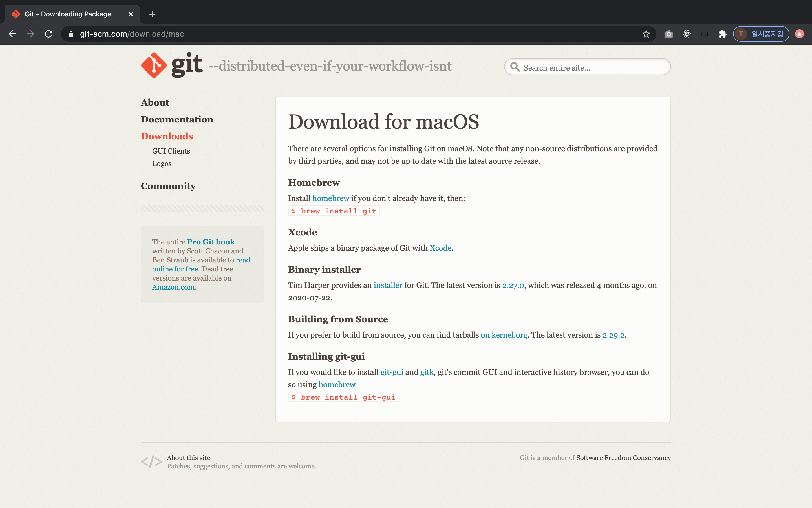Click the brew install git command
Viewport: 812px width, 508px height.
click(334, 211)
